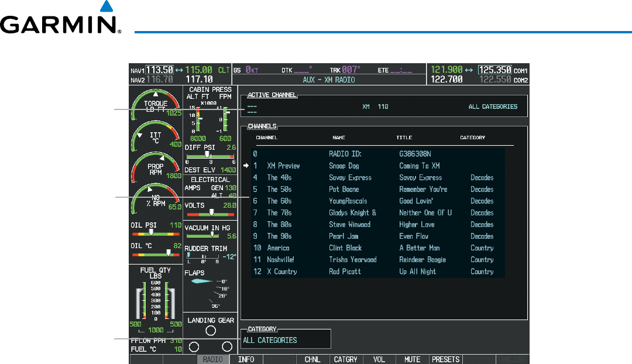
Task: Select NAV1 standby frequency 113.50
Action: 160,70
